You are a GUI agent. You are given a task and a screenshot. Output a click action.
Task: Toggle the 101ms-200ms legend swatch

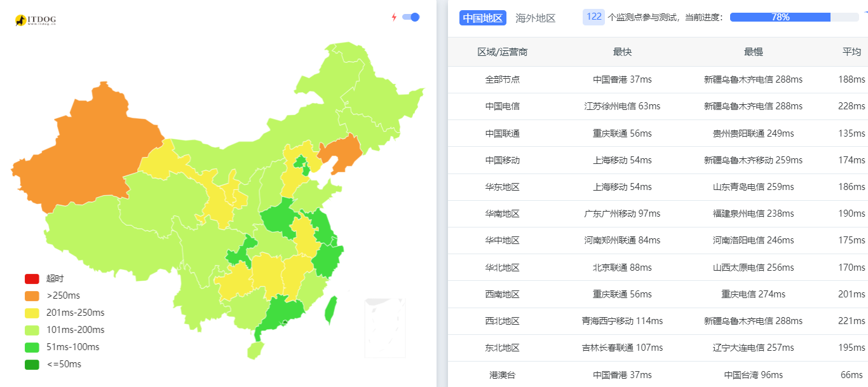(32, 330)
